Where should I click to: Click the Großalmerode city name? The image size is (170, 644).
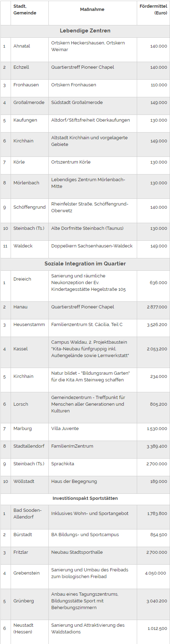tap(29, 103)
